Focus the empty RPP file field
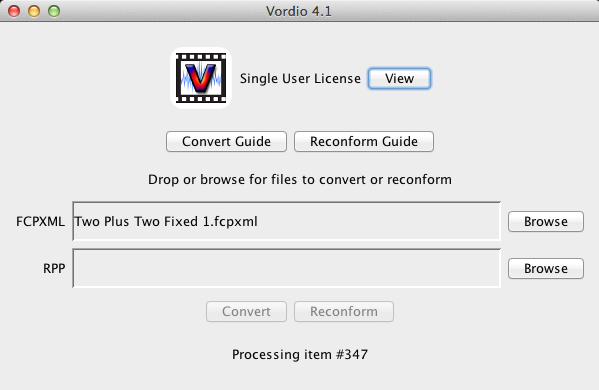The width and height of the screenshot is (599, 390). click(287, 268)
